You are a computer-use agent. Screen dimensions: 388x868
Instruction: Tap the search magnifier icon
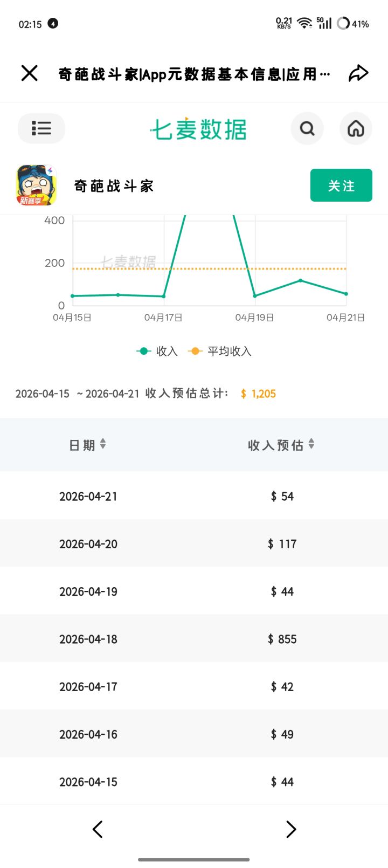307,128
